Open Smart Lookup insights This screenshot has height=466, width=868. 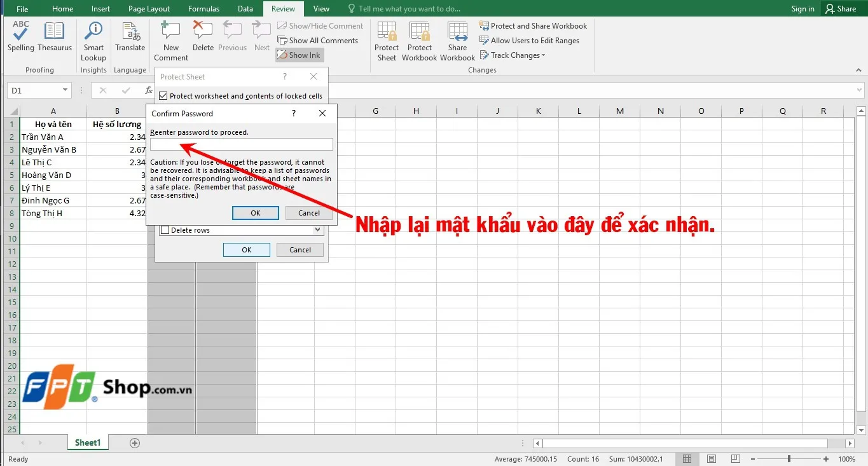(x=93, y=41)
